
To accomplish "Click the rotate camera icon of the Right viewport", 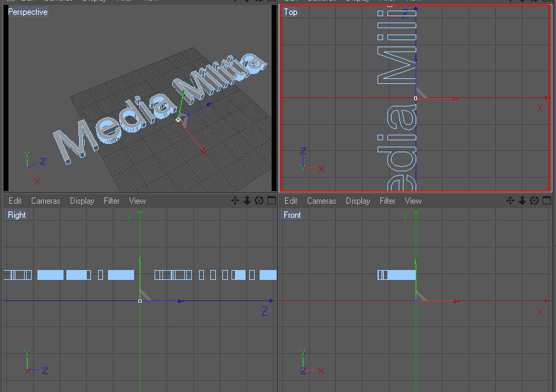I will [259, 201].
